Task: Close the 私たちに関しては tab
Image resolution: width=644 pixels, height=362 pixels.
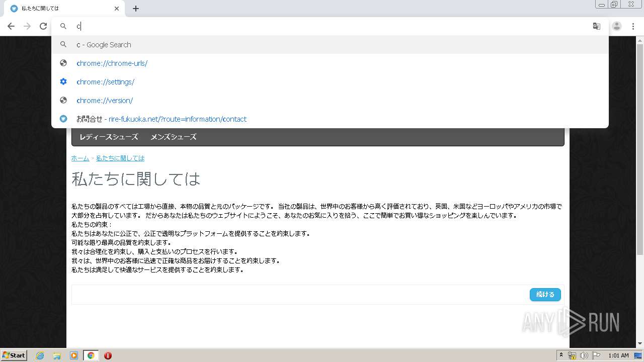Action: click(x=117, y=9)
